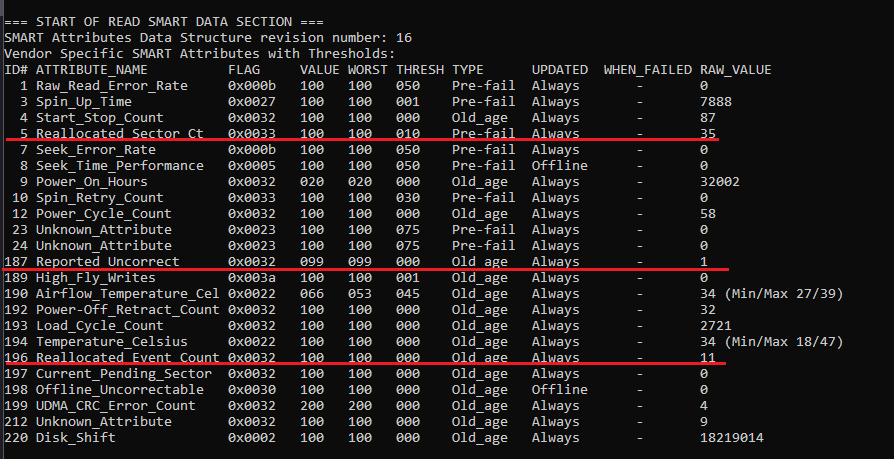Image resolution: width=894 pixels, height=459 pixels.
Task: Select Reported_Uncorrect attribute name
Action: [x=108, y=262]
